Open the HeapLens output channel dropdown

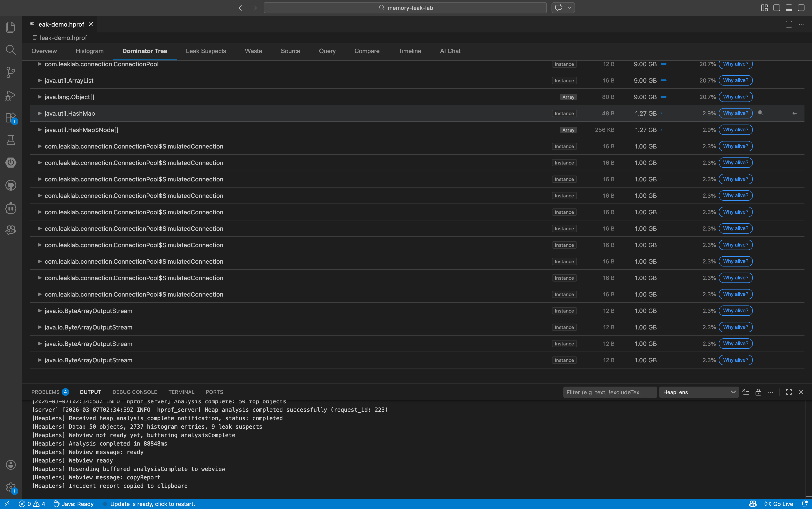coord(699,392)
